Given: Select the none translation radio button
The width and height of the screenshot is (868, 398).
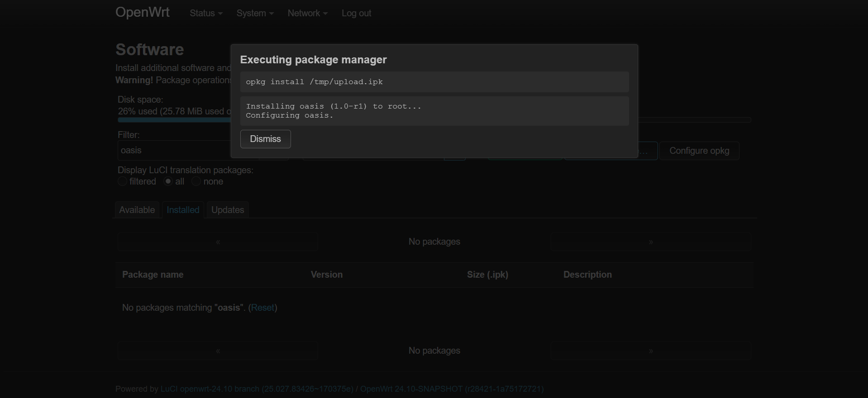Looking at the screenshot, I should (x=196, y=181).
